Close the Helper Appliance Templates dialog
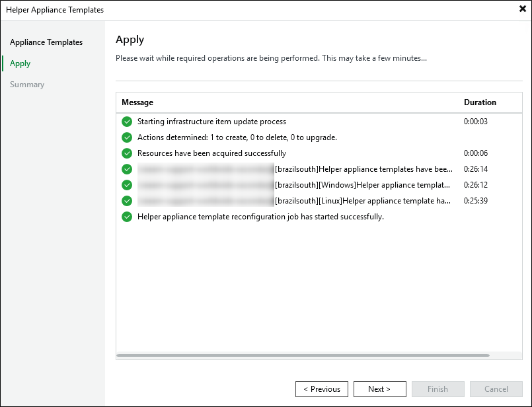 (x=522, y=10)
